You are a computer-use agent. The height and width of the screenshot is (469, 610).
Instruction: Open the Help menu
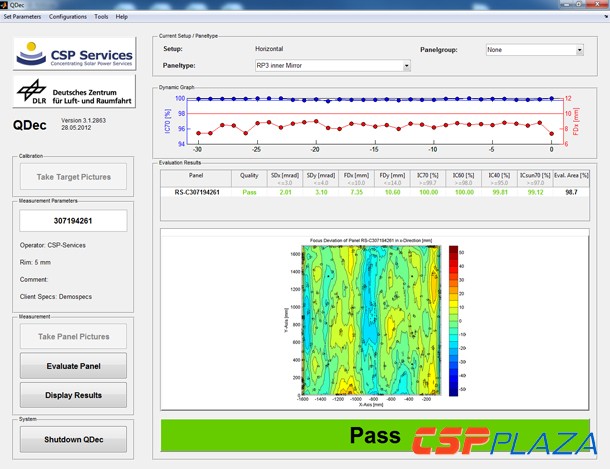click(122, 17)
